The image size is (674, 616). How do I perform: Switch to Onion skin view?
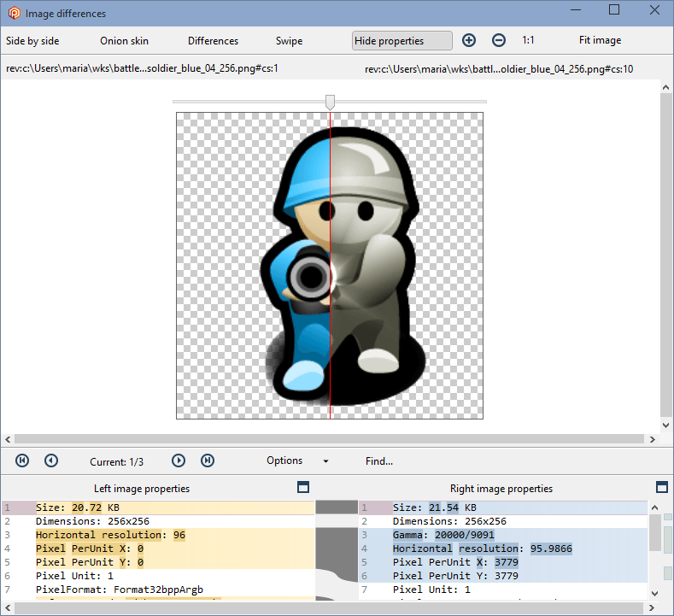tap(124, 41)
